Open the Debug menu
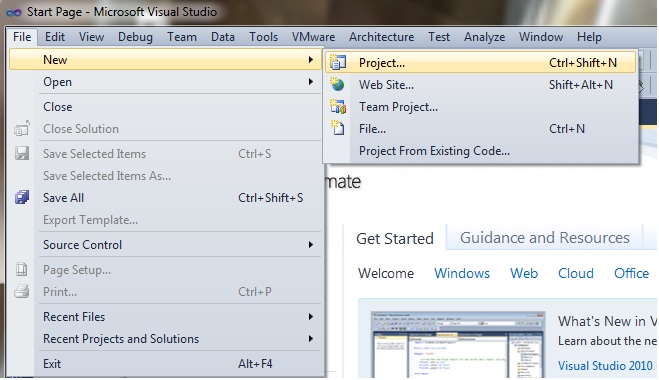659x380 pixels. click(x=135, y=37)
